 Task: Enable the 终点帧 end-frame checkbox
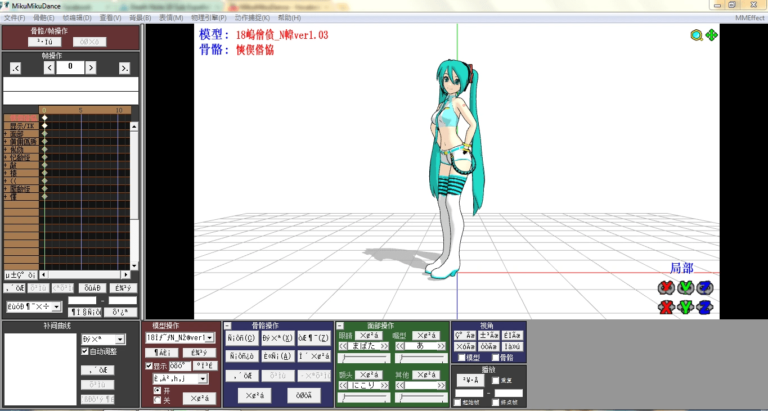(x=495, y=403)
